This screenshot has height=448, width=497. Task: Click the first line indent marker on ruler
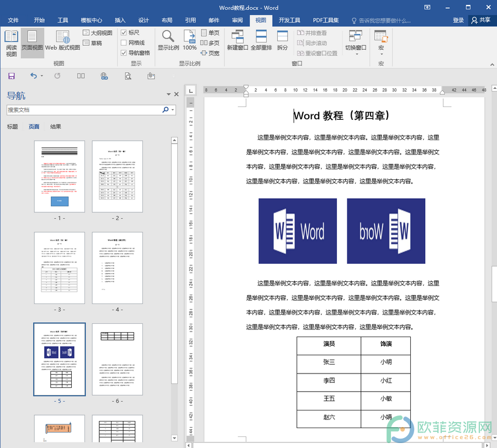click(246, 87)
